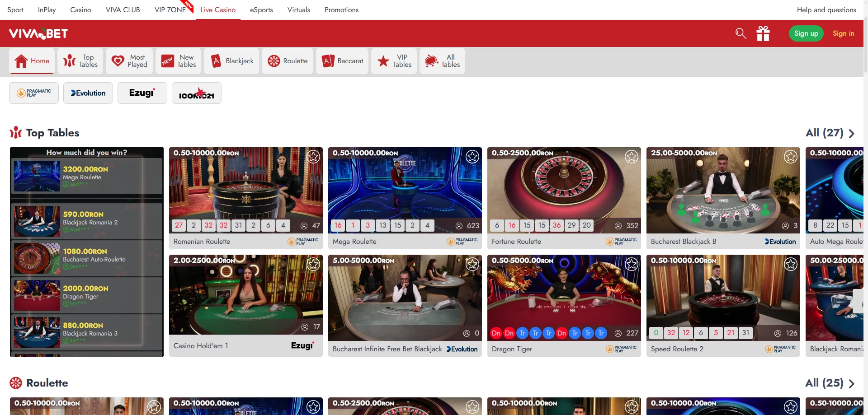Open the Live Casino menu item
This screenshot has height=415, width=868.
218,10
